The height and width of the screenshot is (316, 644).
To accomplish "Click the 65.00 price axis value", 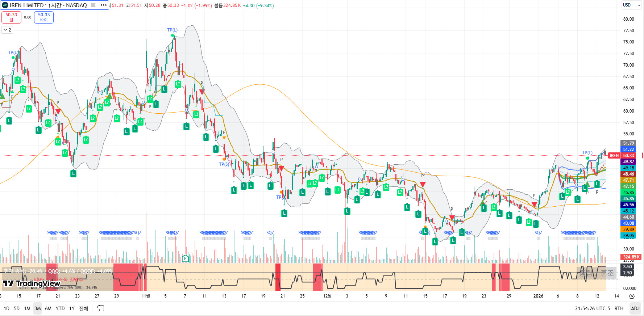I will point(628,88).
